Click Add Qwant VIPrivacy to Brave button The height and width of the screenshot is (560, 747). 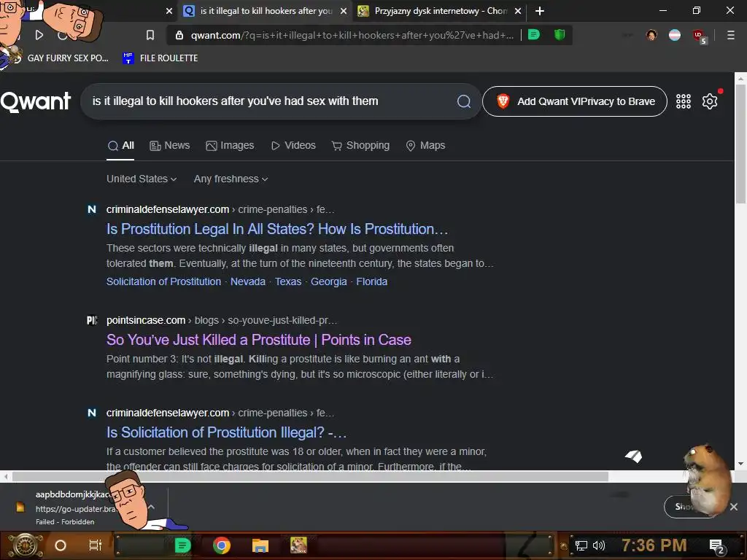point(575,101)
